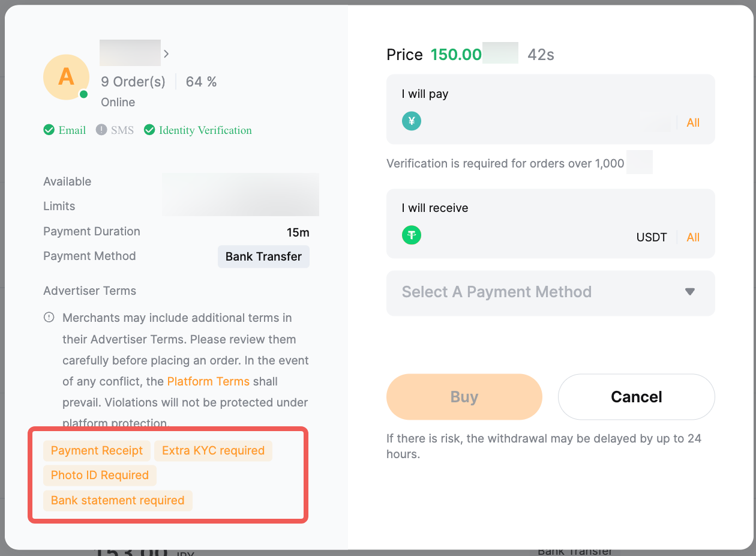
Task: Click the yen currency icon
Action: [412, 122]
